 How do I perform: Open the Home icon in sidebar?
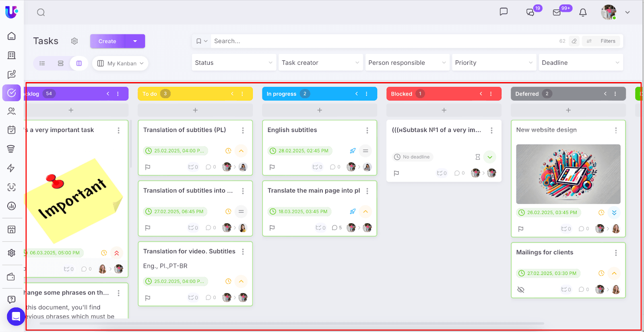[12, 36]
